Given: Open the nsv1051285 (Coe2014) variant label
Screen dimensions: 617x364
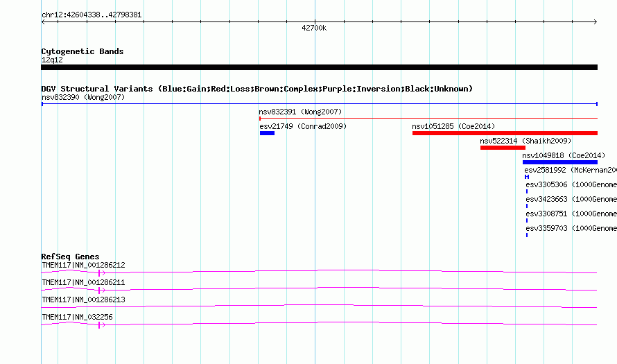Looking at the screenshot, I should tap(453, 126).
